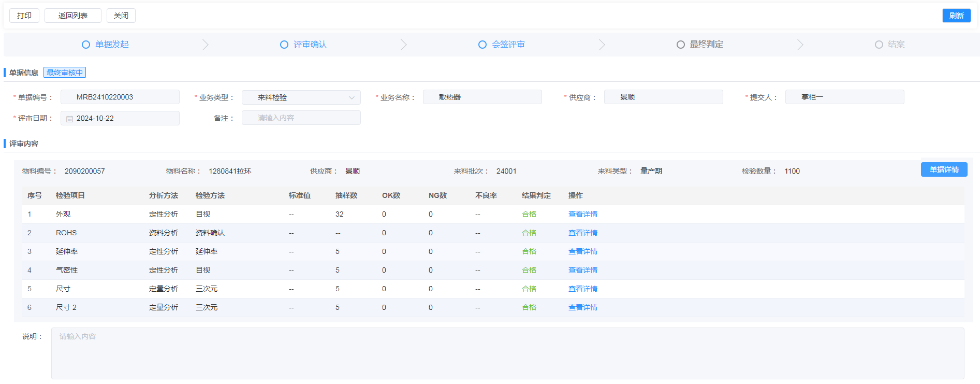Click the 供应商 input field 景顺
Screen dimensions: 980x384
click(664, 97)
